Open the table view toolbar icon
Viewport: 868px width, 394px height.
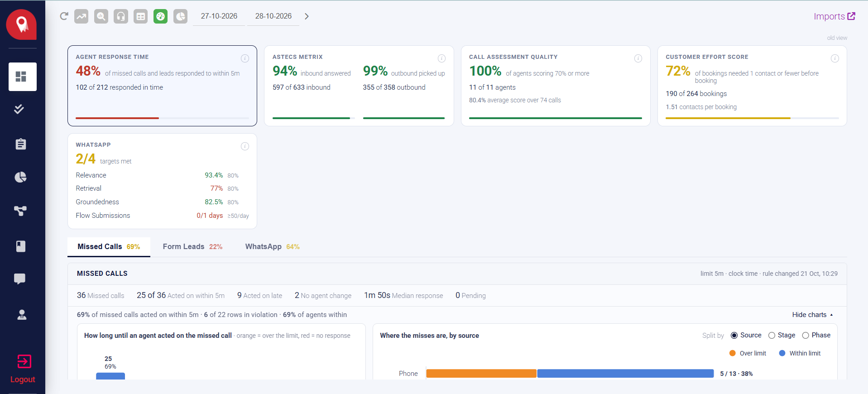pos(141,16)
